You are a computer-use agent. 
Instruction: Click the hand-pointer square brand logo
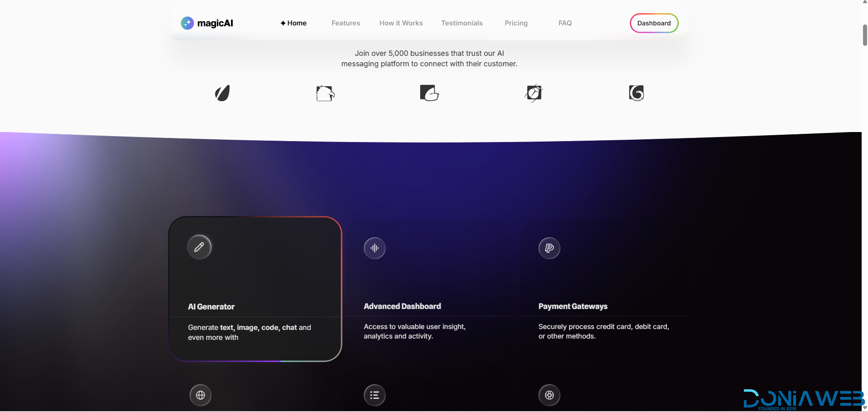(x=429, y=93)
